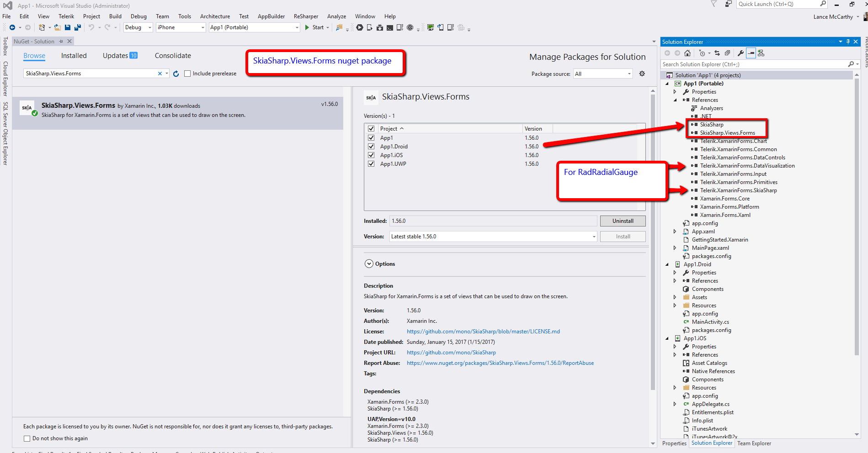This screenshot has width=868, height=453.
Task: Toggle Preview Selected Items in Solution Explorer
Action: (x=751, y=53)
